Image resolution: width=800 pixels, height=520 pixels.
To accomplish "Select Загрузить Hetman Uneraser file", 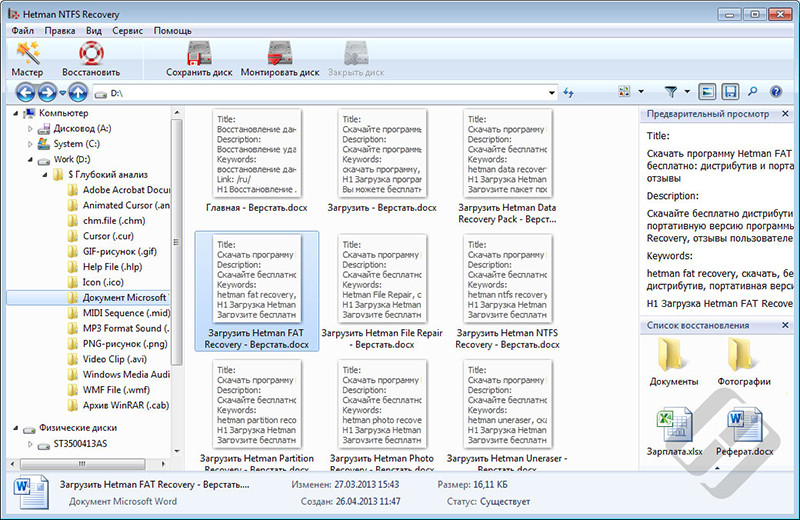I will [x=507, y=415].
